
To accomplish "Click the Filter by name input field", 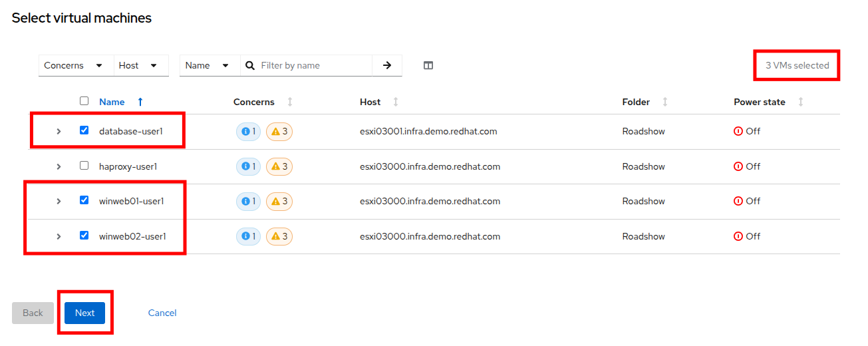I will coord(313,65).
